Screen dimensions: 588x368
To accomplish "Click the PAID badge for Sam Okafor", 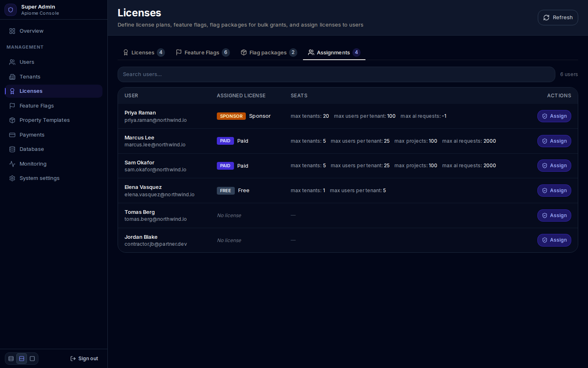I will pos(225,166).
